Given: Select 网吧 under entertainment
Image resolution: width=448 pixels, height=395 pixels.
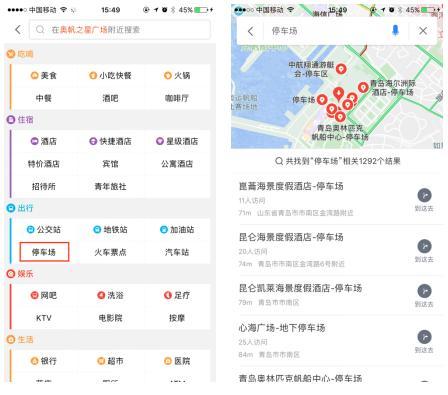Looking at the screenshot, I should [44, 295].
